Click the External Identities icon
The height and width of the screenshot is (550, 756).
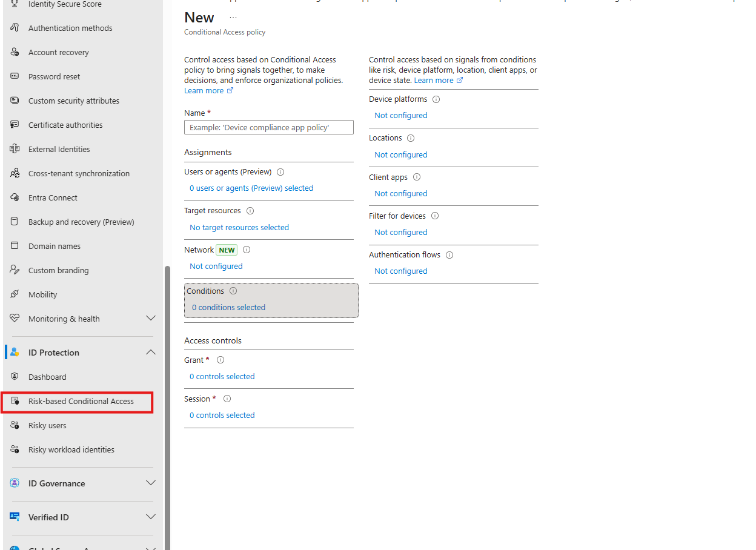[15, 149]
